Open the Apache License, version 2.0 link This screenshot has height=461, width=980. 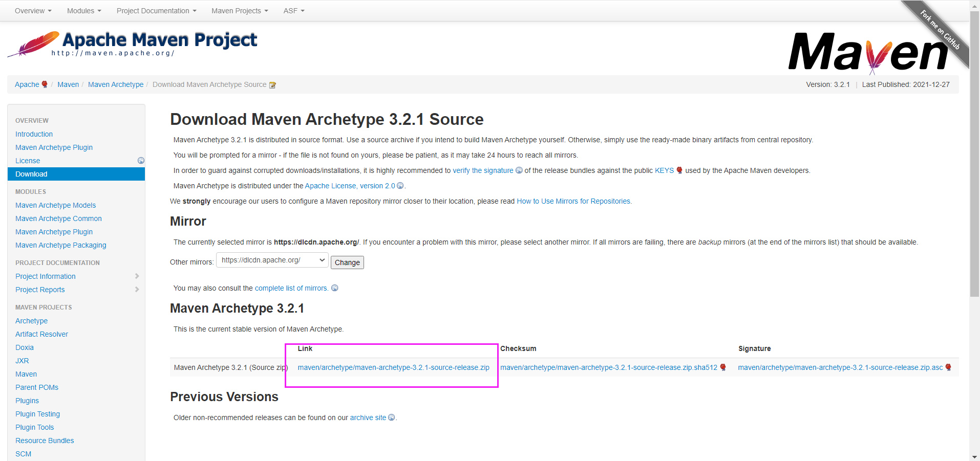pos(350,186)
